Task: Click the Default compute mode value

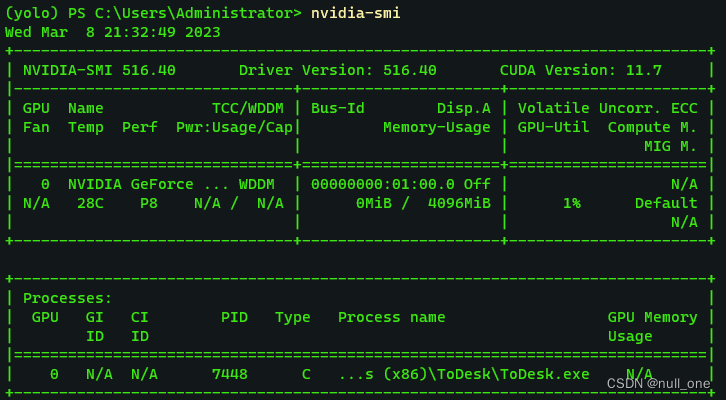Action: 666,203
